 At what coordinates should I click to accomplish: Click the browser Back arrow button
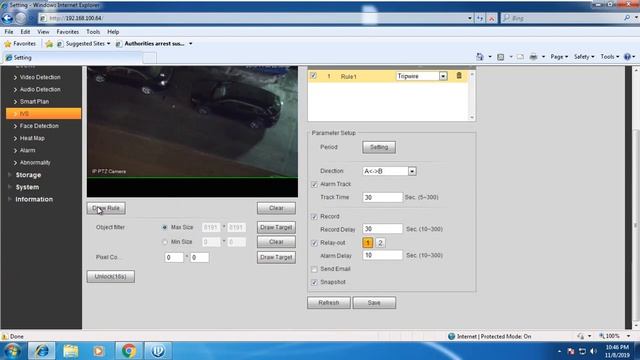[7, 18]
